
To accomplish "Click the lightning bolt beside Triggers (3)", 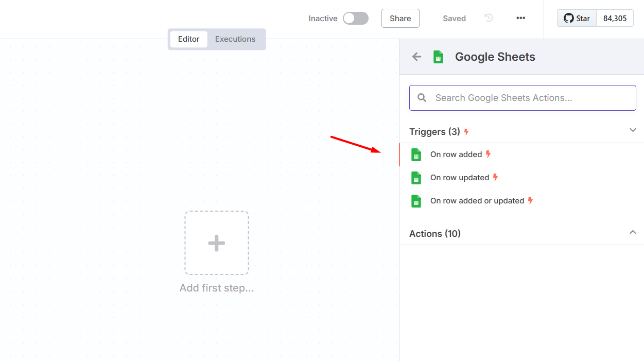I will coord(466,132).
